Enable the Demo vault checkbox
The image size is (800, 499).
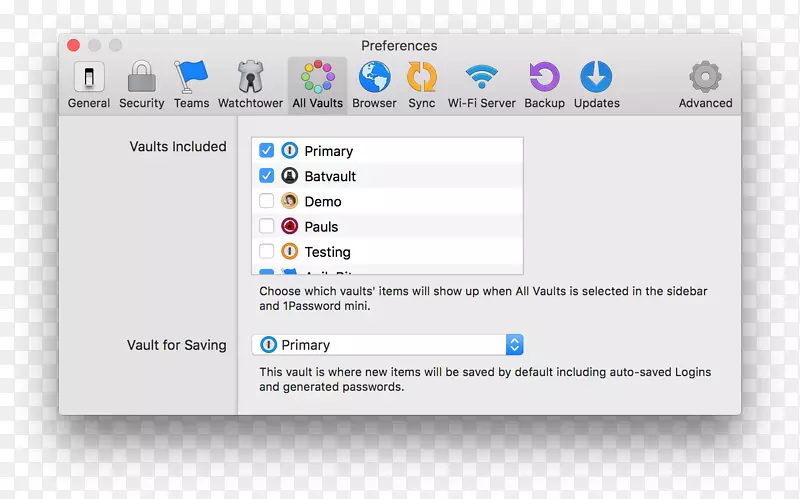[x=266, y=201]
